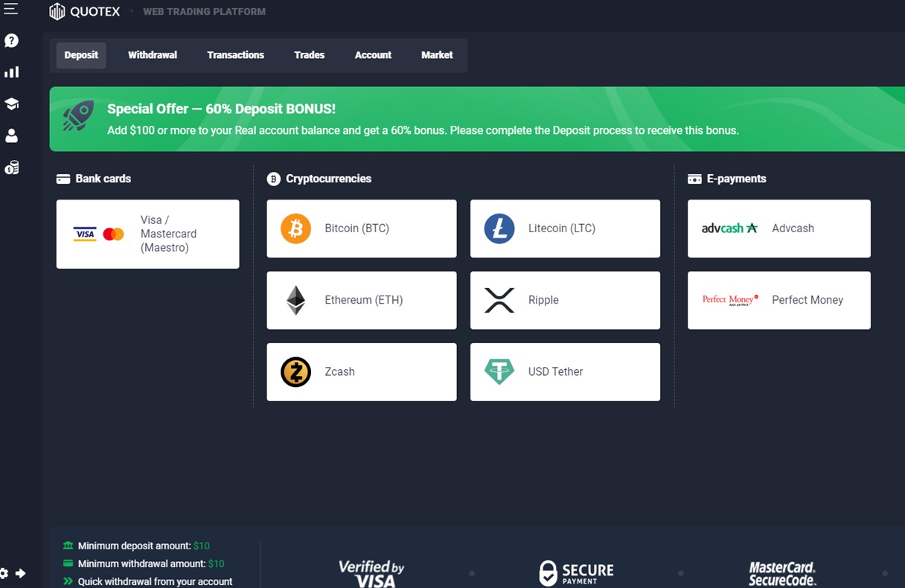Select the Advcash e-payment method
The height and width of the screenshot is (588, 905).
tap(779, 229)
